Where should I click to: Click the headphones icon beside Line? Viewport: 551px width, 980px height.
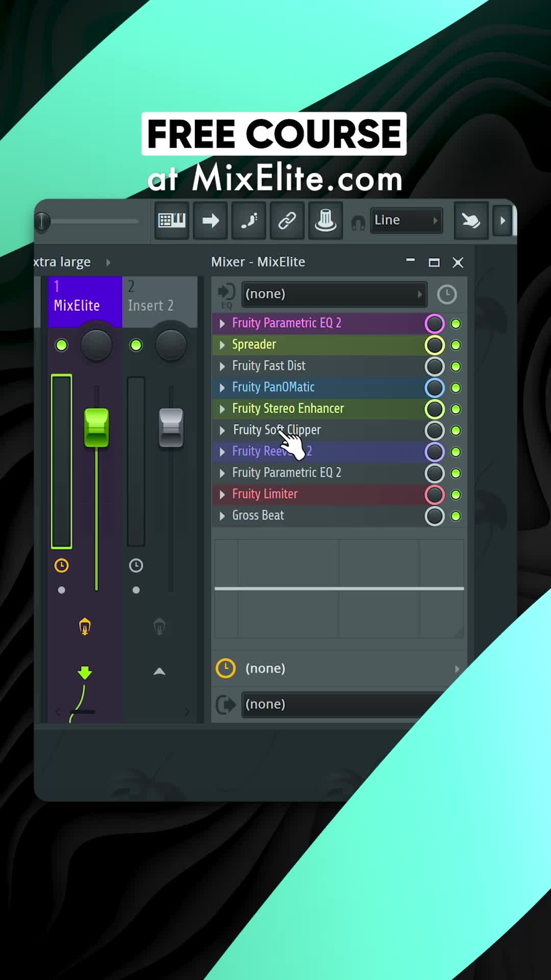pos(358,223)
